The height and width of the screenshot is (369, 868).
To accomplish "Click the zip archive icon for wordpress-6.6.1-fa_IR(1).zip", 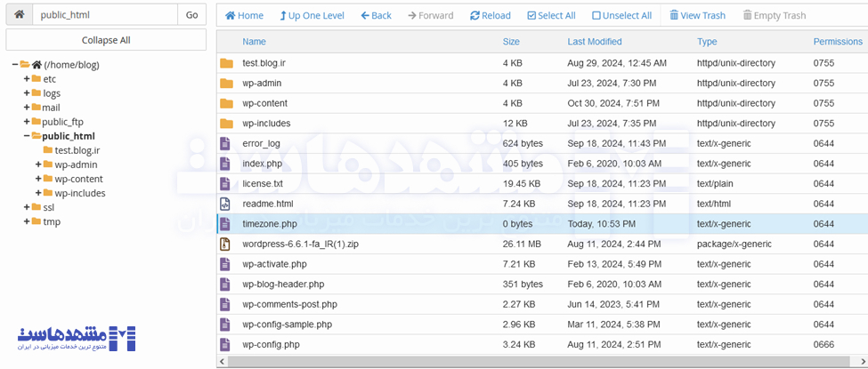I will tap(226, 244).
